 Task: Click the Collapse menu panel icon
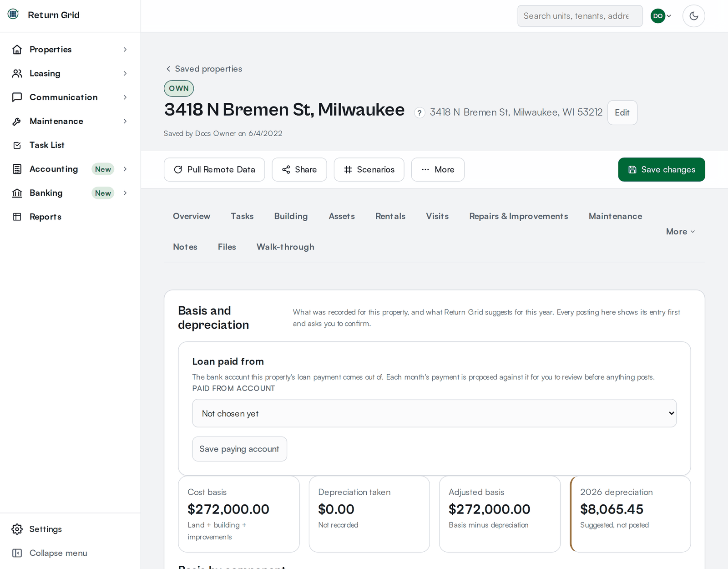point(17,553)
